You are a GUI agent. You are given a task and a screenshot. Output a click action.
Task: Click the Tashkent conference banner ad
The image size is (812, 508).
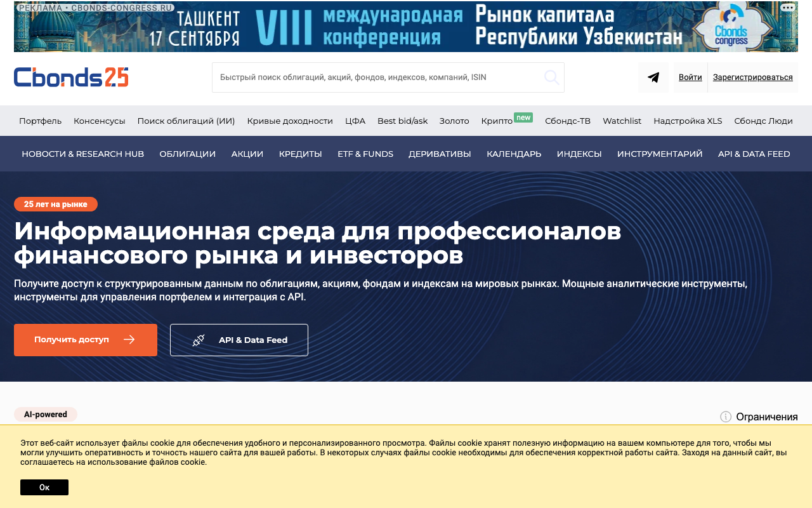tap(406, 27)
